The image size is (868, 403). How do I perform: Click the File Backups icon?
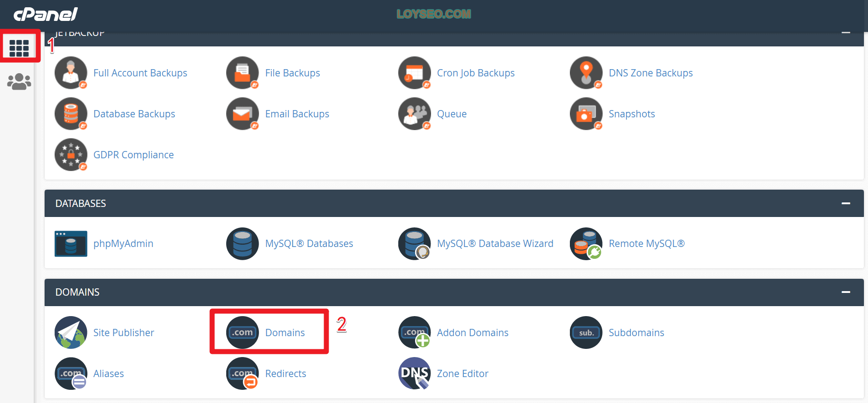pyautogui.click(x=243, y=73)
